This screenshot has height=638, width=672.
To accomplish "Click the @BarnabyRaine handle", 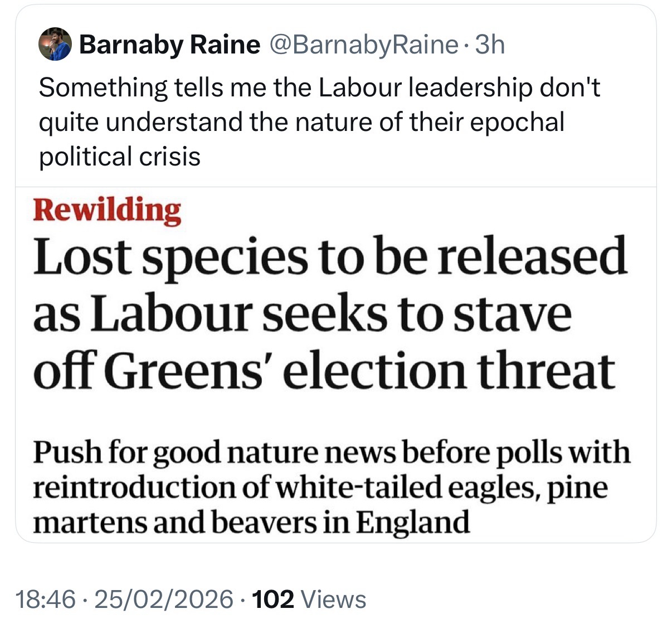I will tap(363, 45).
